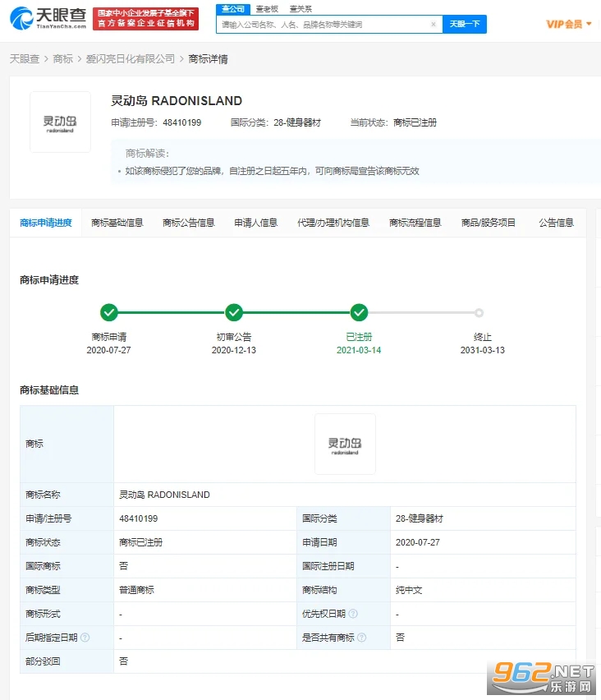Open the 天眼查 breadcrumb link
Screen dimensions: 601x700
click(25, 59)
